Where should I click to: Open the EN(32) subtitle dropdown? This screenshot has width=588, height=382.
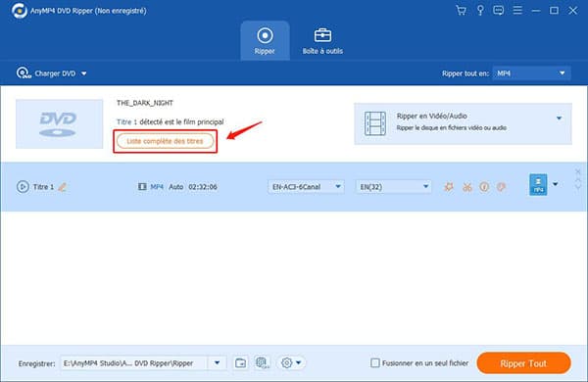pos(393,187)
